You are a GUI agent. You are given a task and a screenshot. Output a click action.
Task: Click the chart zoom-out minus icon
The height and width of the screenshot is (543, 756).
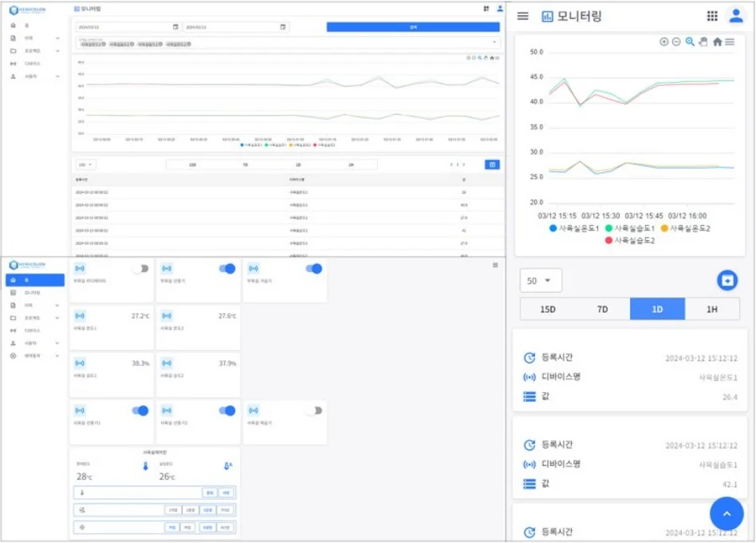[x=676, y=42]
